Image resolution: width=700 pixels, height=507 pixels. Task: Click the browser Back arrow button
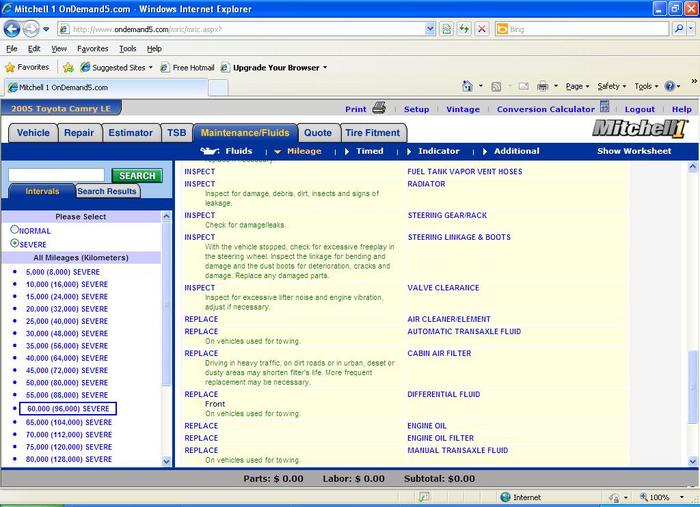coord(14,29)
